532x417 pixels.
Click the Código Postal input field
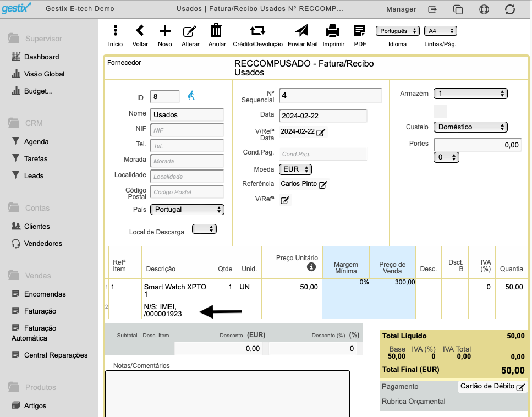(187, 192)
